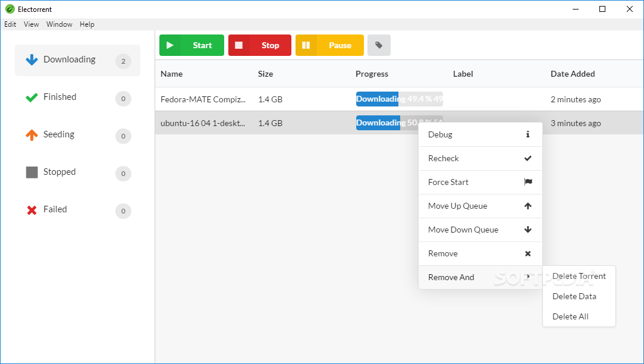Click the '3 minutes ago' date cell
644x364 pixels.
576,123
